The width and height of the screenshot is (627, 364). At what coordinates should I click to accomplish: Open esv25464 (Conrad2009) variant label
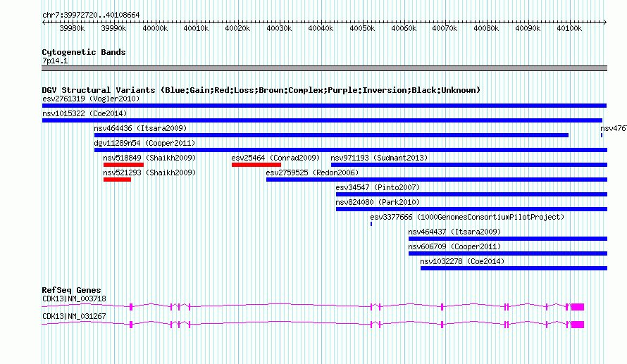point(276,158)
